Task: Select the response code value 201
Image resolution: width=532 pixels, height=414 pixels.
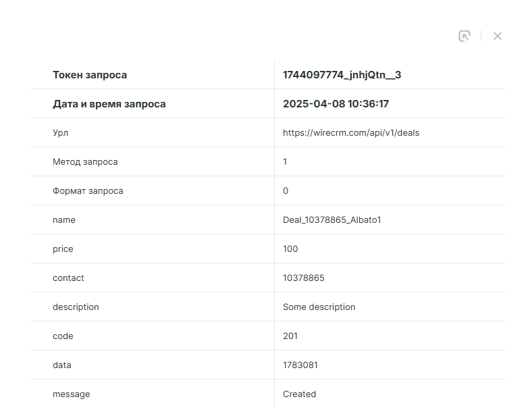Action: click(290, 336)
